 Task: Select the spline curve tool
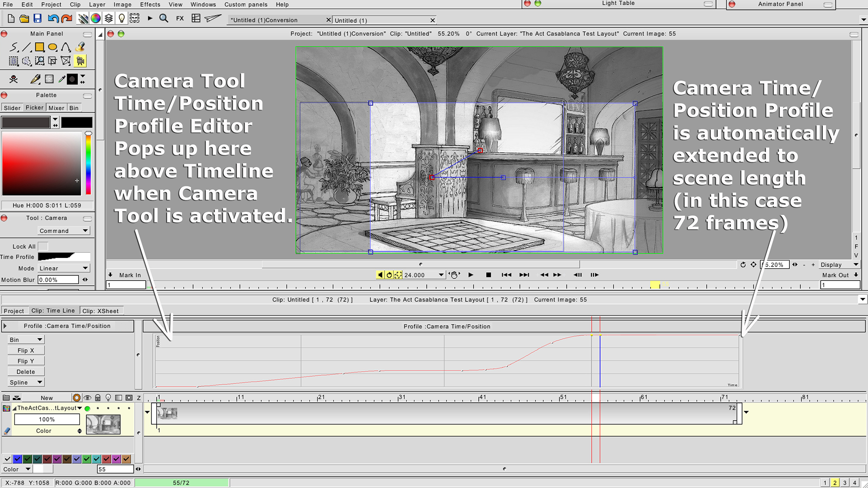[x=66, y=47]
